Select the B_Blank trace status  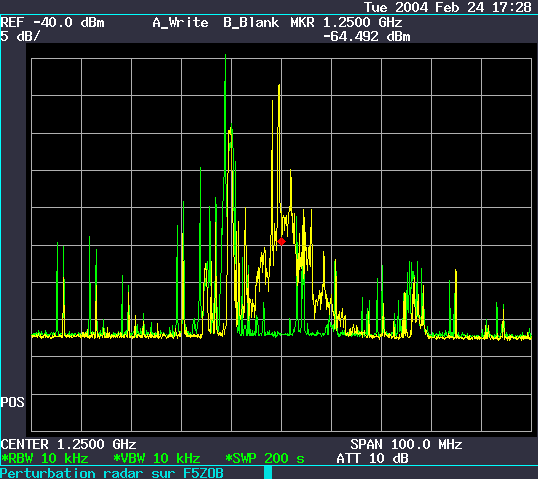click(x=251, y=23)
